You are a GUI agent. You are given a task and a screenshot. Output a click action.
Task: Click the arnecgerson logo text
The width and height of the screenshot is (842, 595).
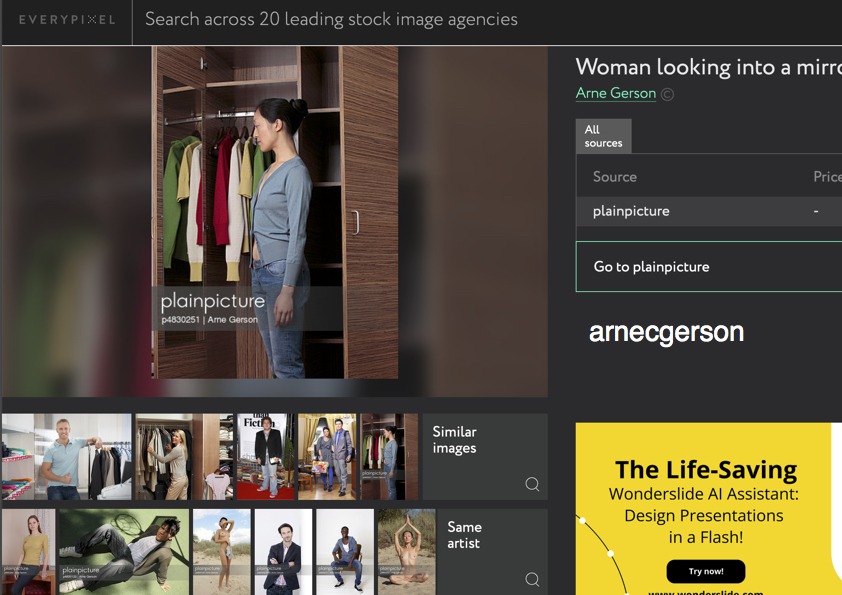coord(666,332)
